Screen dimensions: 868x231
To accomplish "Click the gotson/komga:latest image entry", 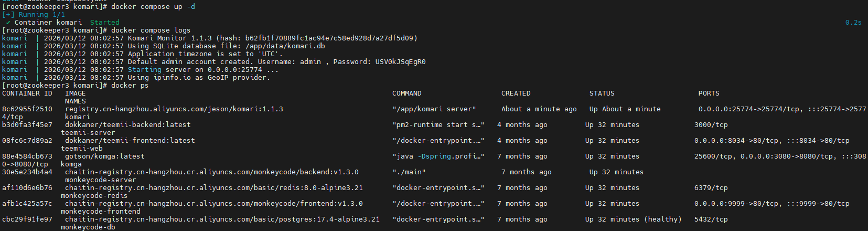I will [104, 156].
